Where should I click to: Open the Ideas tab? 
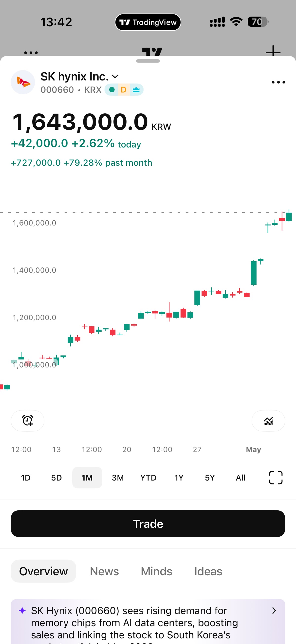208,571
